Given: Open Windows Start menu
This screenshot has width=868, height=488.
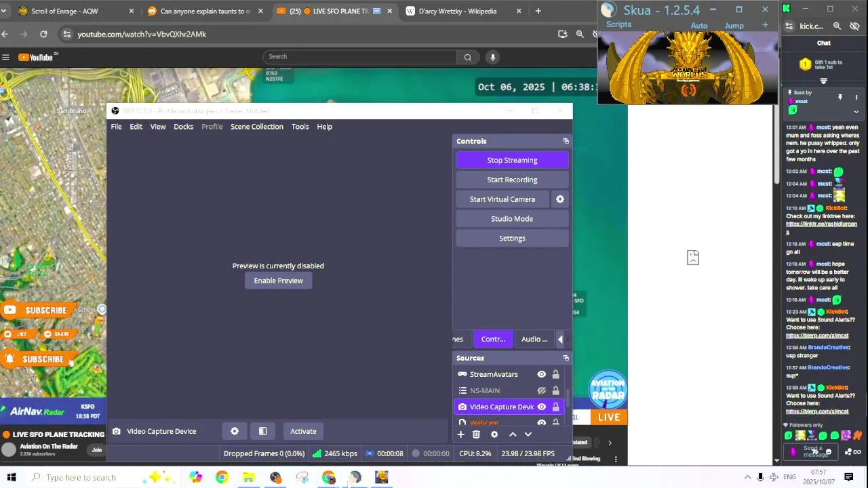Looking at the screenshot, I should [11, 477].
